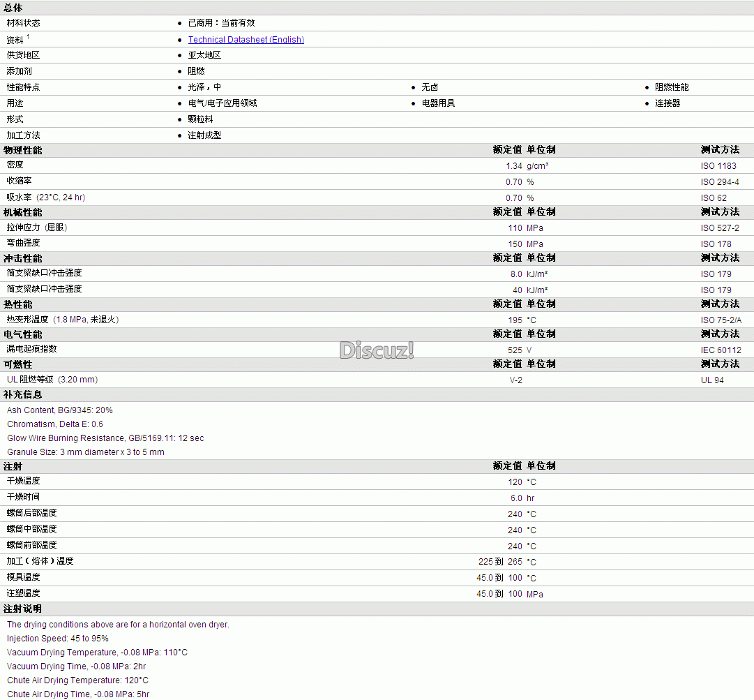Click the 注射成型 processing method value

(x=204, y=135)
